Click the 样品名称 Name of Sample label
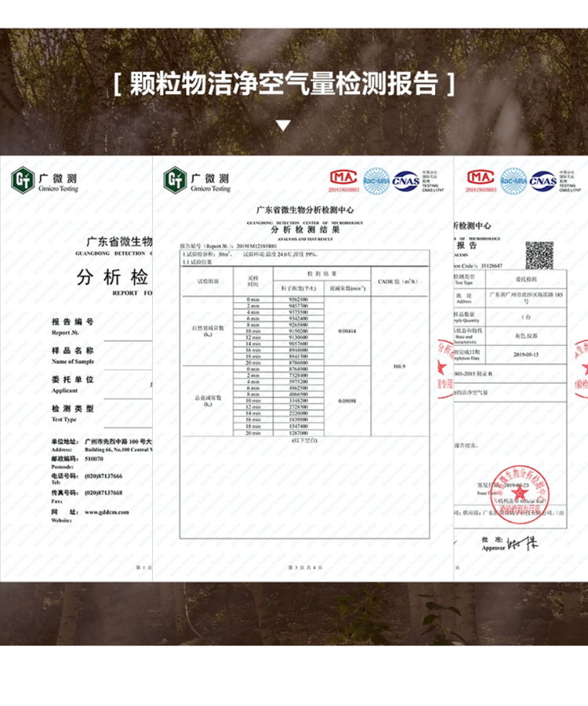 tap(72, 355)
